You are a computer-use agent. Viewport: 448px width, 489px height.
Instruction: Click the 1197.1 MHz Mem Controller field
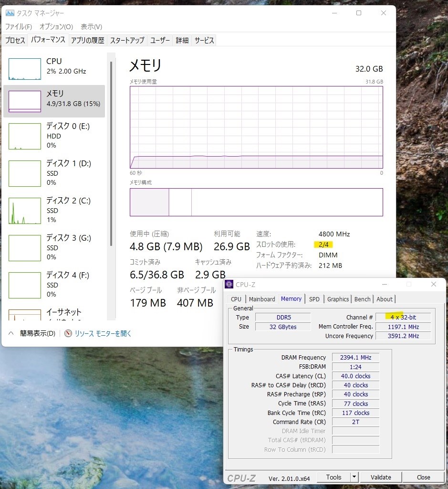403,327
